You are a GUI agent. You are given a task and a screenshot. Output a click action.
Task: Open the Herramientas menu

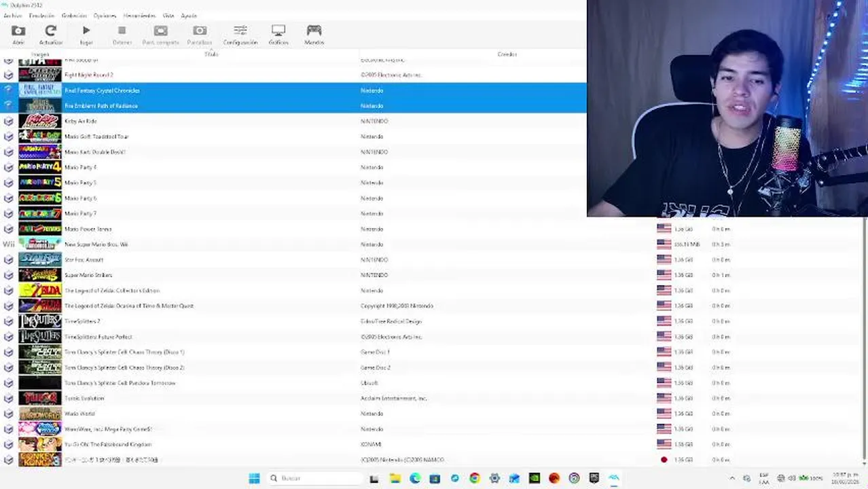(139, 16)
